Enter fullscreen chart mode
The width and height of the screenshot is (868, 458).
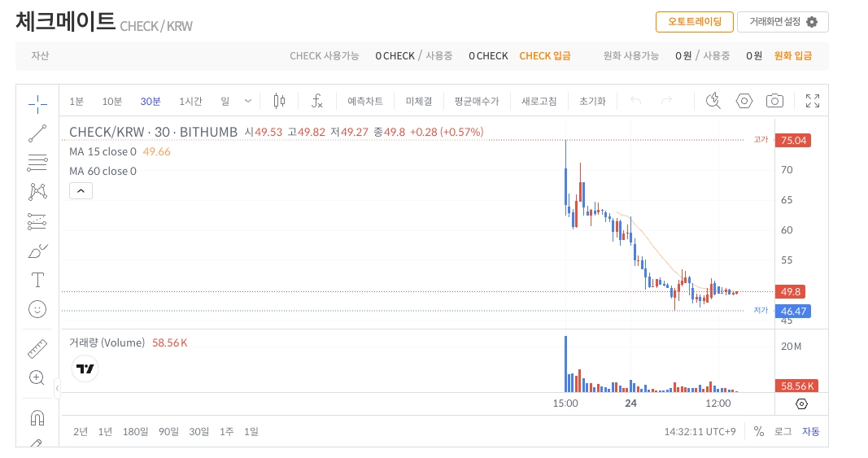tap(812, 101)
